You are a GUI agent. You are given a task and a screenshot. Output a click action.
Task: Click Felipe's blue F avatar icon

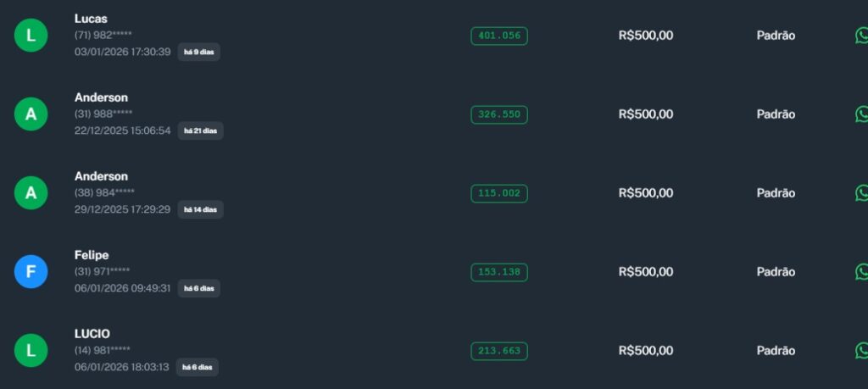point(31,272)
